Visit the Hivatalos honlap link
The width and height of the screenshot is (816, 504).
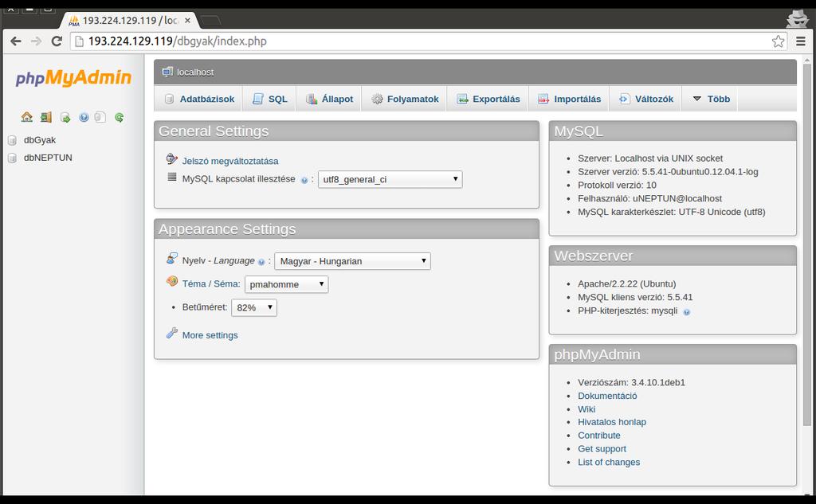612,422
